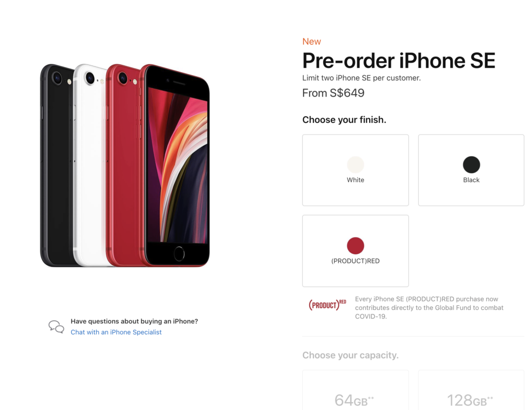
Task: Click the orange New label
Action: coord(312,42)
